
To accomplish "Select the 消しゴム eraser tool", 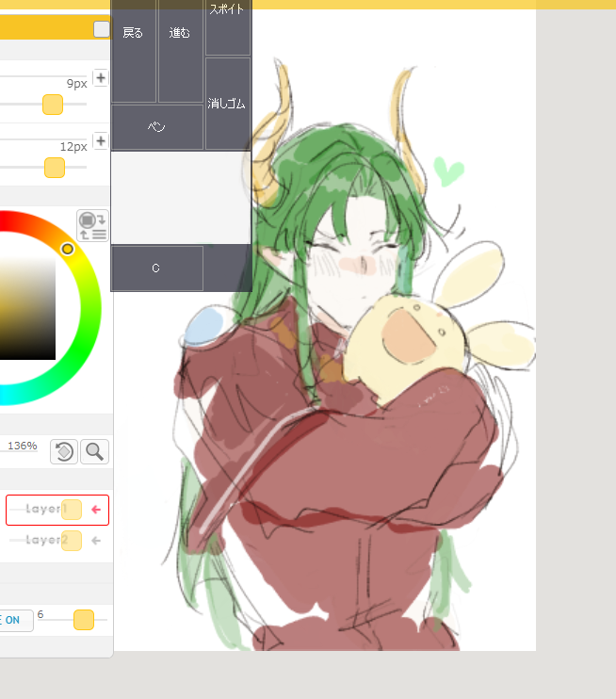I will (x=227, y=104).
